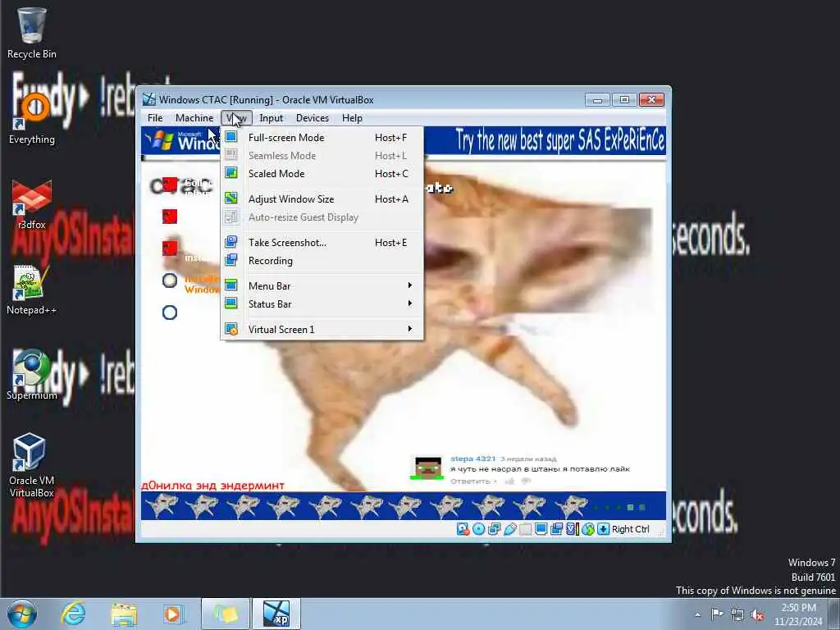Click the mouse integration status icon

tap(587, 529)
